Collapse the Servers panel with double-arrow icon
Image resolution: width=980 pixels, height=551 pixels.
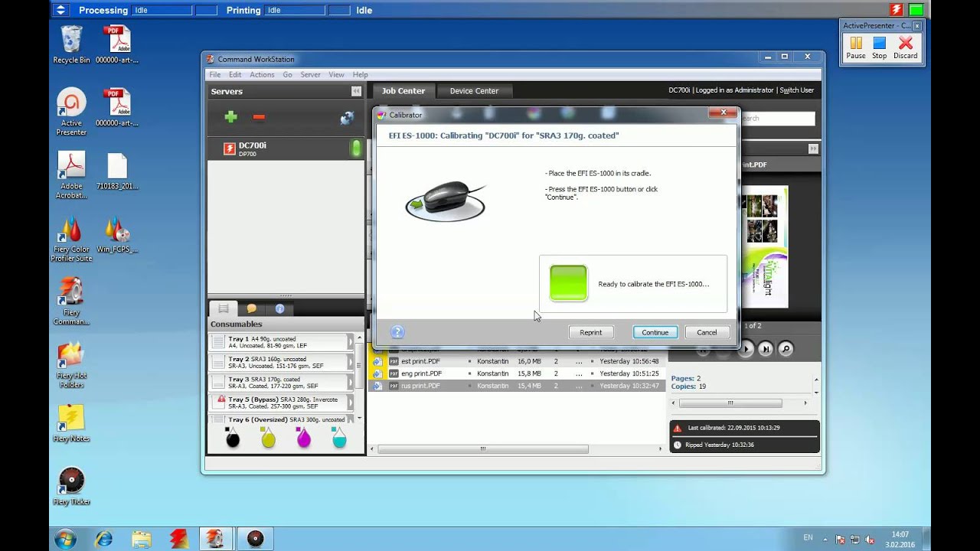tap(356, 91)
